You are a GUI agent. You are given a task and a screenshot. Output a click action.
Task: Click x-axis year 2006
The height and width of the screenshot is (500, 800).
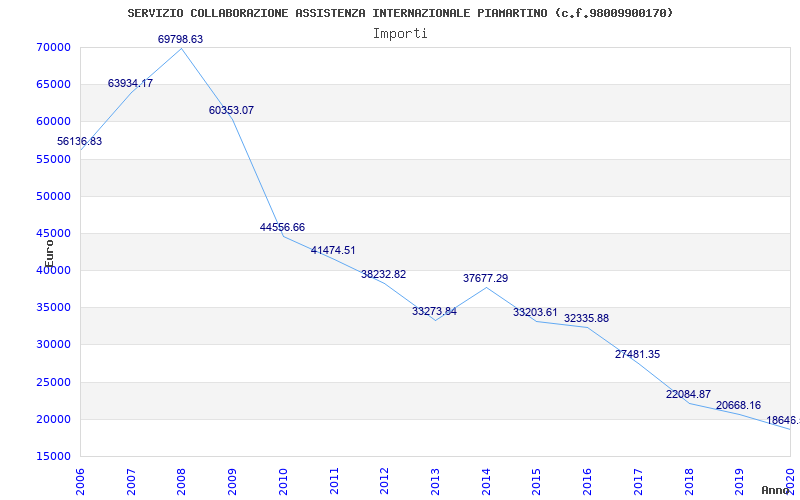(80, 481)
